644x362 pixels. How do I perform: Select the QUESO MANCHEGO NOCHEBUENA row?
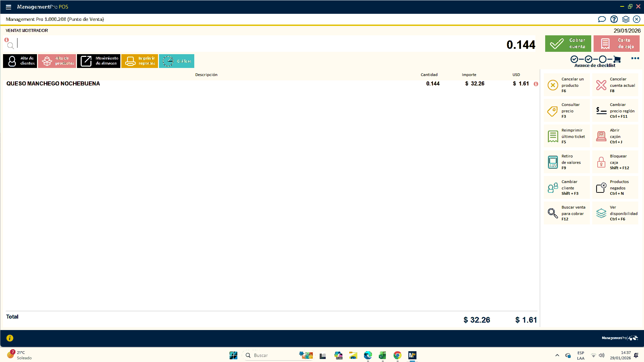point(53,83)
